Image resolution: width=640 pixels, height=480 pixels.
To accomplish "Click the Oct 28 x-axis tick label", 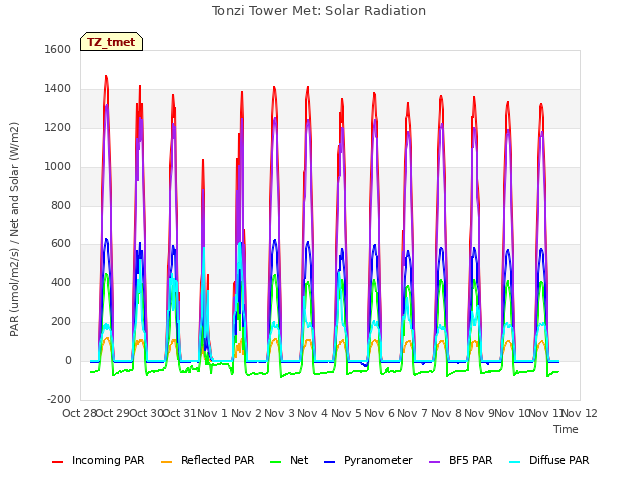I will (80, 413).
